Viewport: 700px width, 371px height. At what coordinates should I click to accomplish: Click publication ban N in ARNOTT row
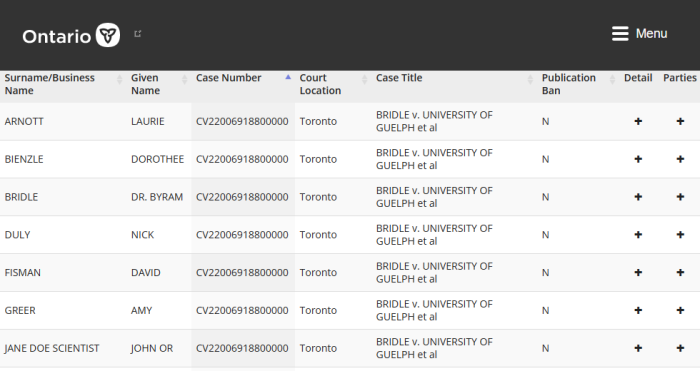546,121
